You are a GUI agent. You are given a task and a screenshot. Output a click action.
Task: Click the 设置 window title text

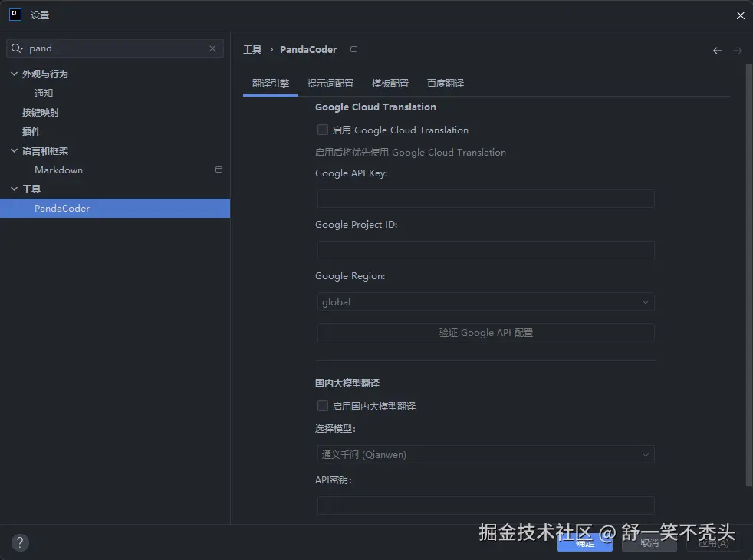point(40,15)
